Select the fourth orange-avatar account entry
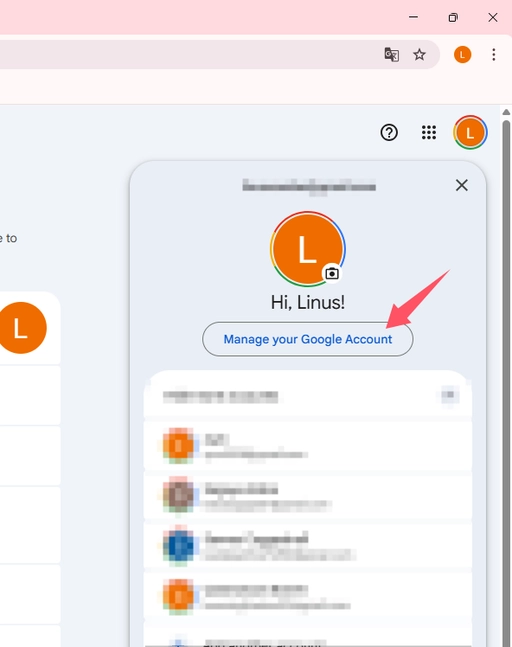The height and width of the screenshot is (647, 512). (308, 597)
